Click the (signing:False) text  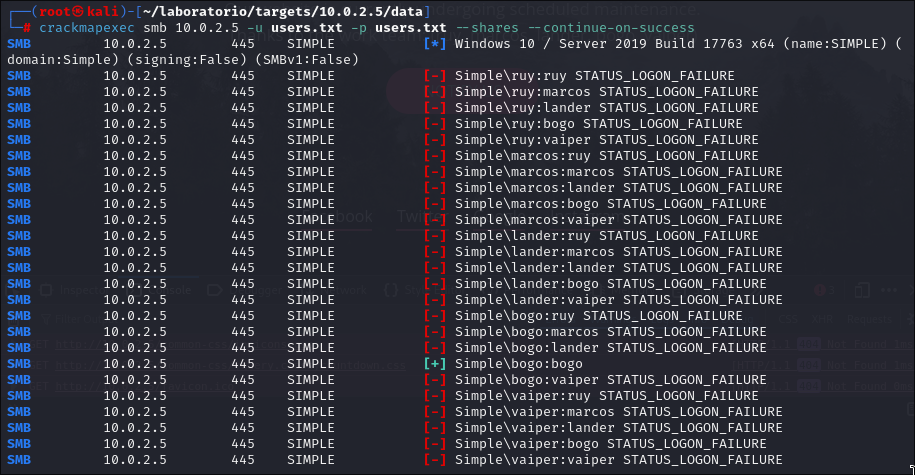[165, 60]
